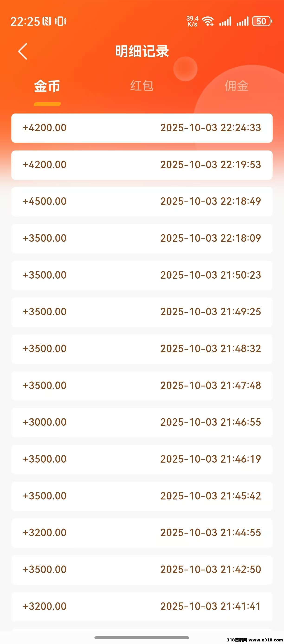
Task: Tap the +3200.00 entry at 21:44:55
Action: (x=142, y=533)
